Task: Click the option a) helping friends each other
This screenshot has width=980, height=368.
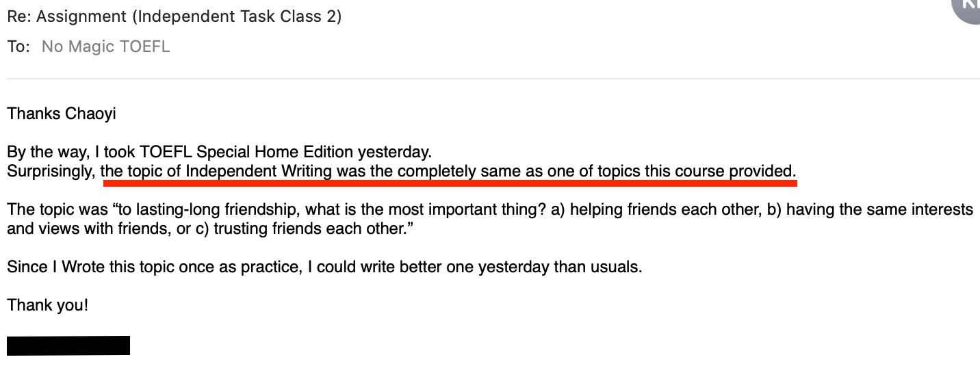Action: [x=654, y=209]
